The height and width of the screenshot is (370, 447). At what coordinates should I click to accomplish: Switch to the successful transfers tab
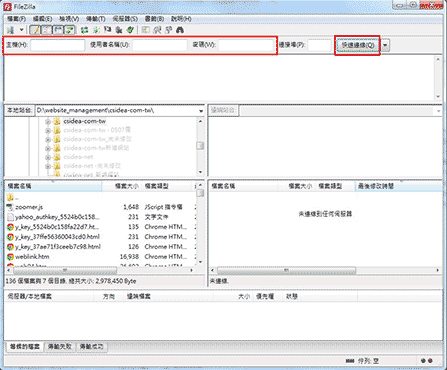click(91, 347)
